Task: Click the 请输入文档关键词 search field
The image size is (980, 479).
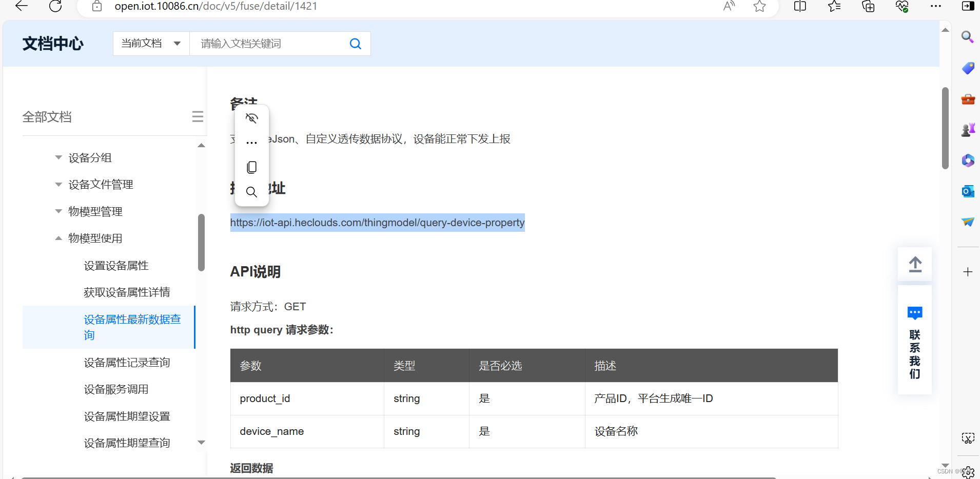Action: tap(267, 43)
